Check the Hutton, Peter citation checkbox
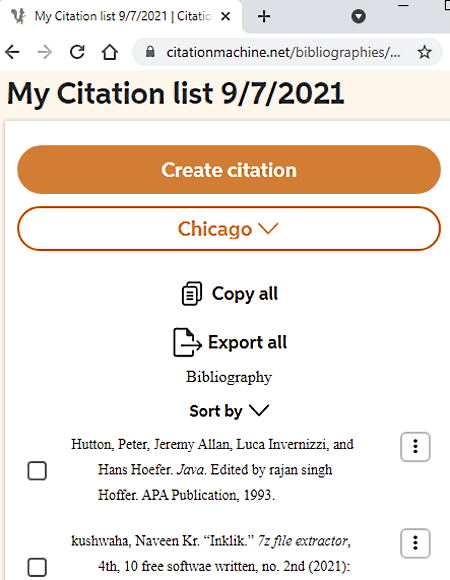Image resolution: width=450 pixels, height=580 pixels. point(37,471)
